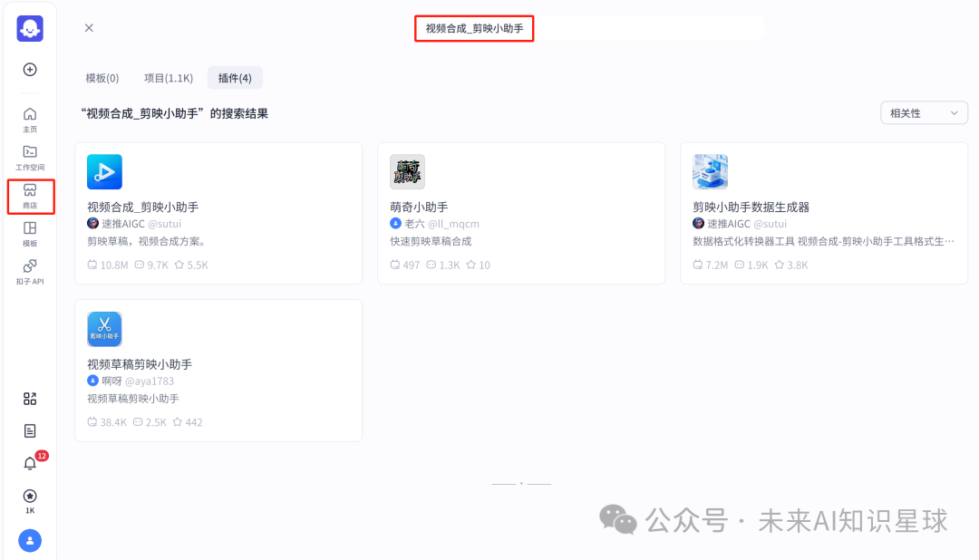
Task: Click the 2.5K count on 视频草稿剪映小助手
Action: click(x=150, y=422)
